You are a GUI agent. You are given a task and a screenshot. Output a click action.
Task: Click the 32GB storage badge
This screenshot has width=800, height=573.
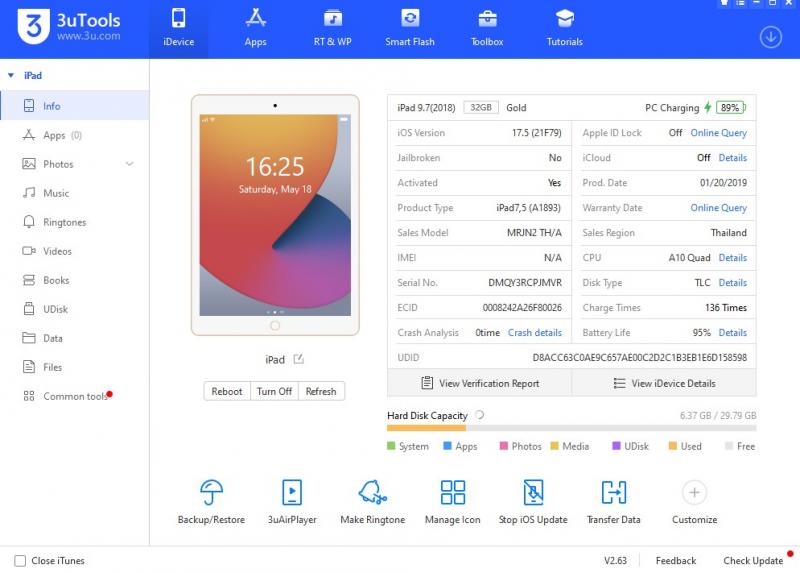[x=481, y=107]
